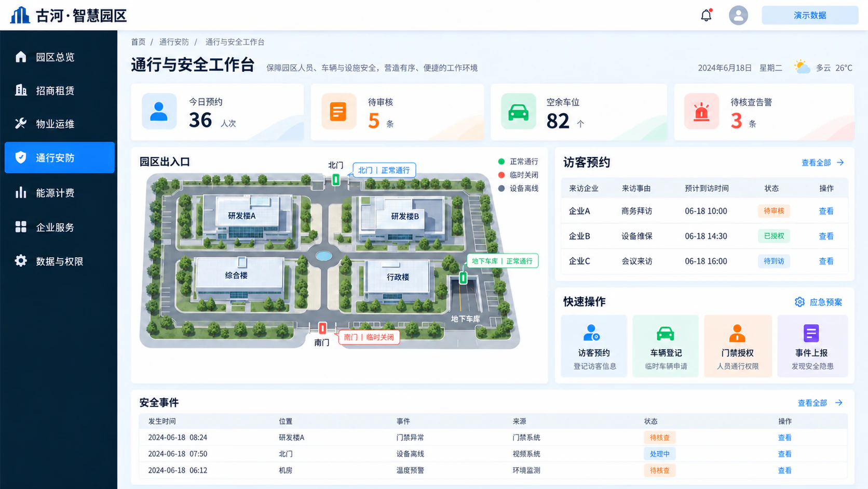Click the 待审核 status tag for 企业A
This screenshot has width=868, height=489.
[774, 210]
